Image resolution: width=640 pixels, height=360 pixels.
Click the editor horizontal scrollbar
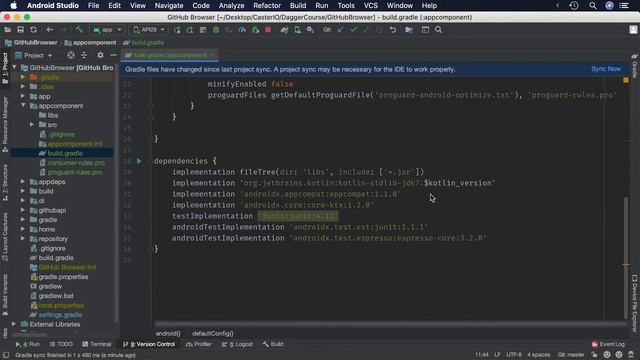[x=390, y=324]
